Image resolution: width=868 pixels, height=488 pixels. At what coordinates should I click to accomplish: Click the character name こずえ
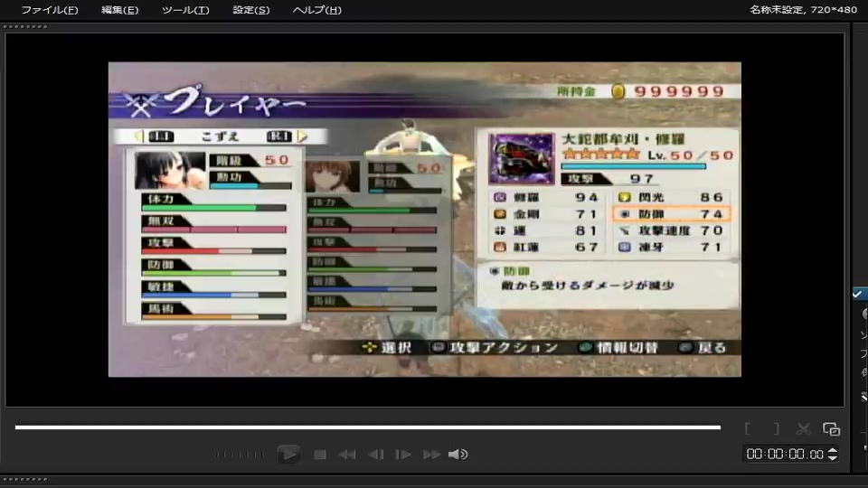pyautogui.click(x=220, y=136)
